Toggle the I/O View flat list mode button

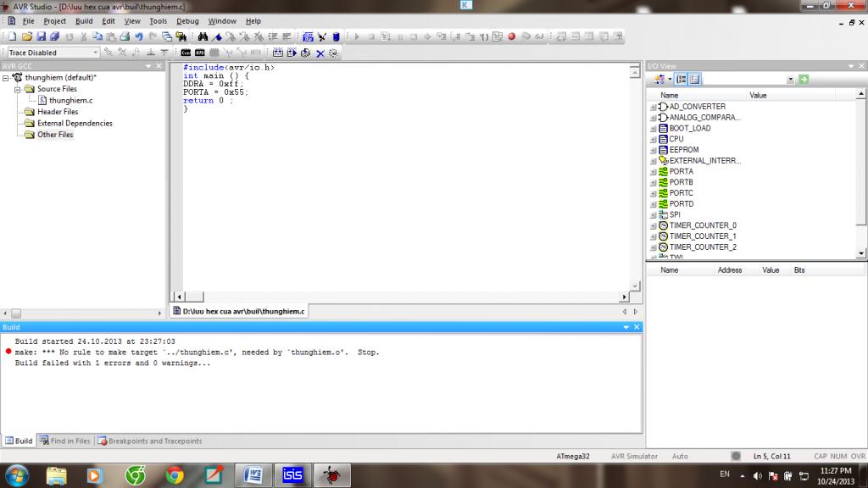coord(695,79)
